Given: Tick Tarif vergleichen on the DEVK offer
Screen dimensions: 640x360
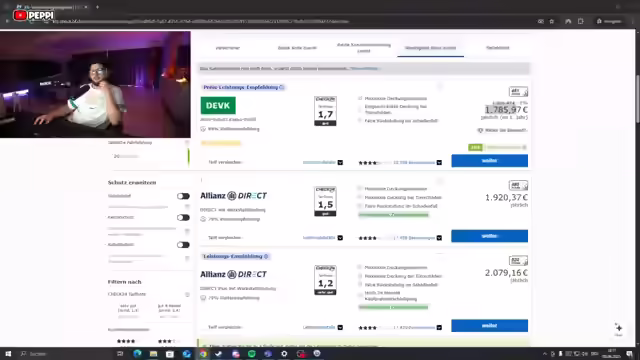Looking at the screenshot, I should [225, 162].
